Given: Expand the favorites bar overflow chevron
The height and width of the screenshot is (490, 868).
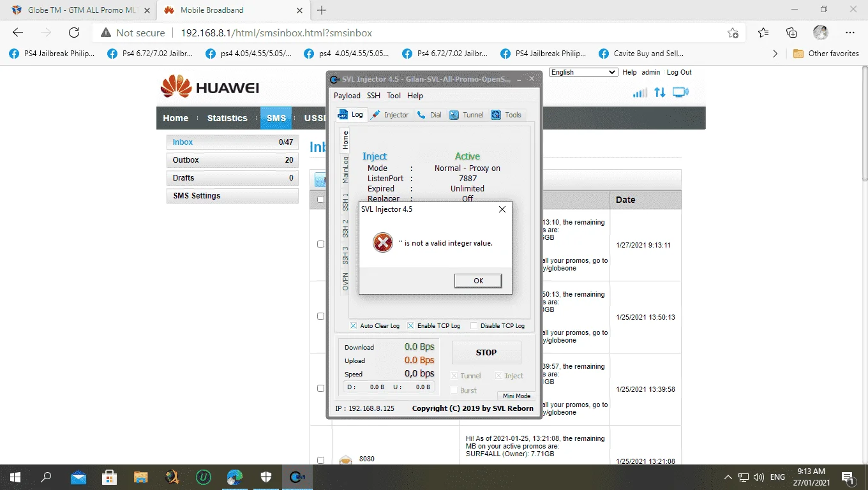Looking at the screenshot, I should coord(775,54).
